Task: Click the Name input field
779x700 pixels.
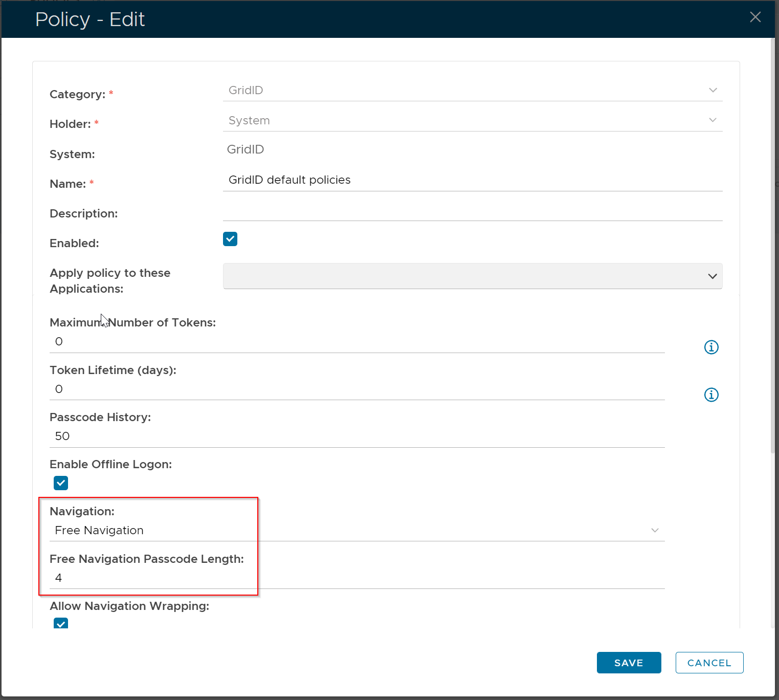Action: point(472,180)
